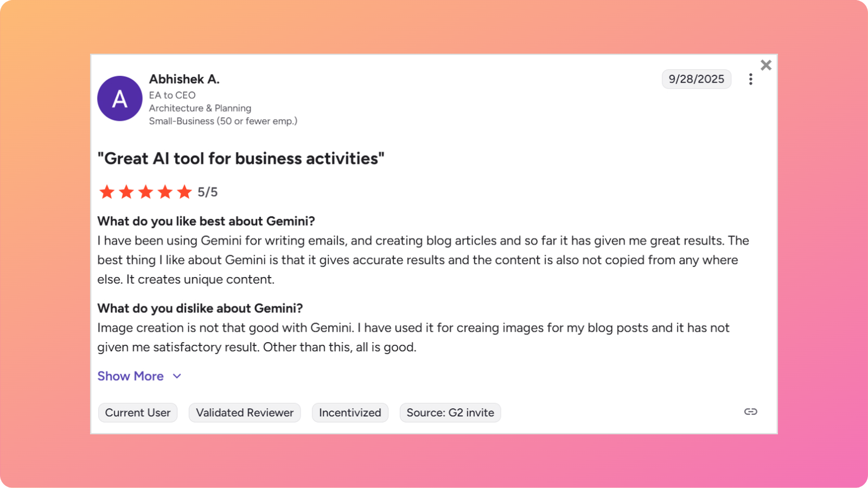Click the 9/28/2025 date badge

tap(697, 79)
